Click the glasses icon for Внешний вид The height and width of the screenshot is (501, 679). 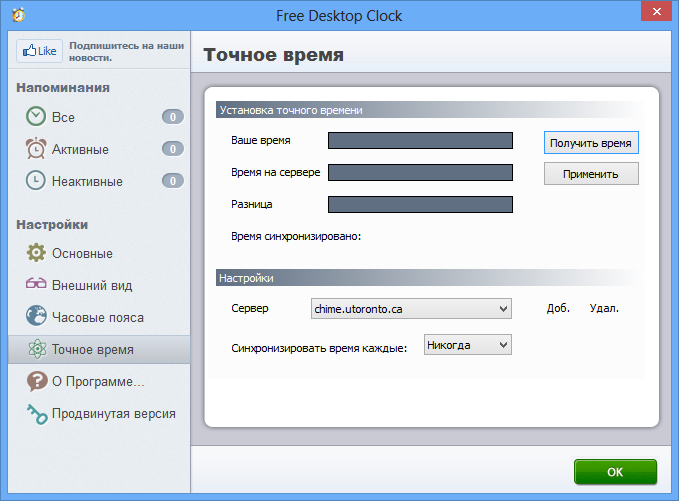point(36,284)
